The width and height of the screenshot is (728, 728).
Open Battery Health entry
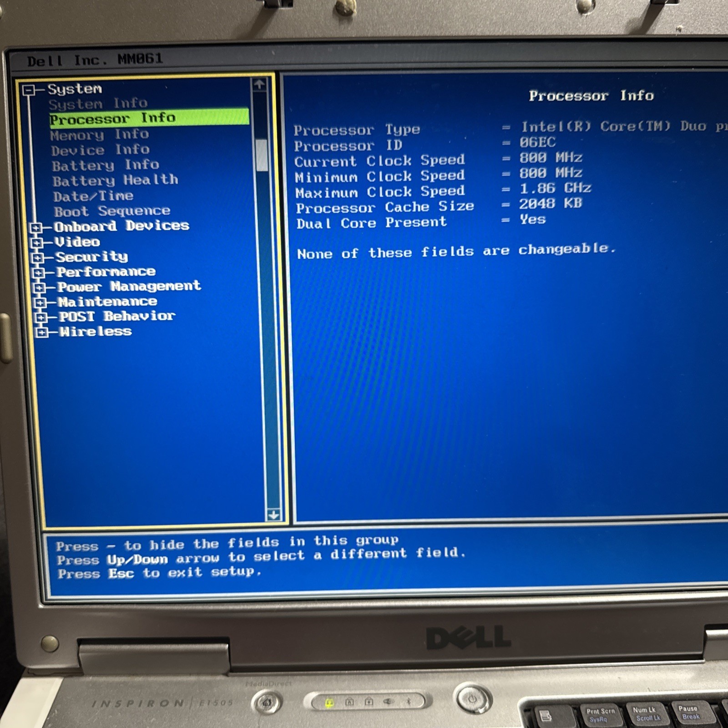coord(116,181)
